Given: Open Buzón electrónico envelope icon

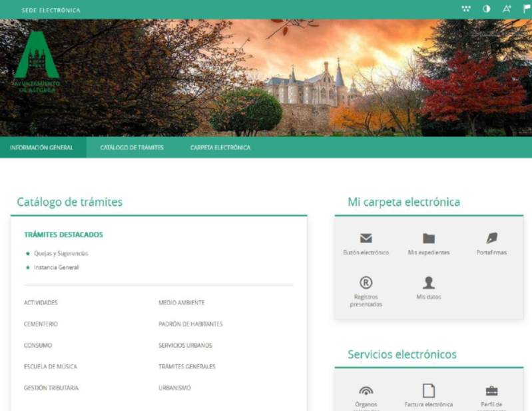Looking at the screenshot, I should tap(366, 238).
